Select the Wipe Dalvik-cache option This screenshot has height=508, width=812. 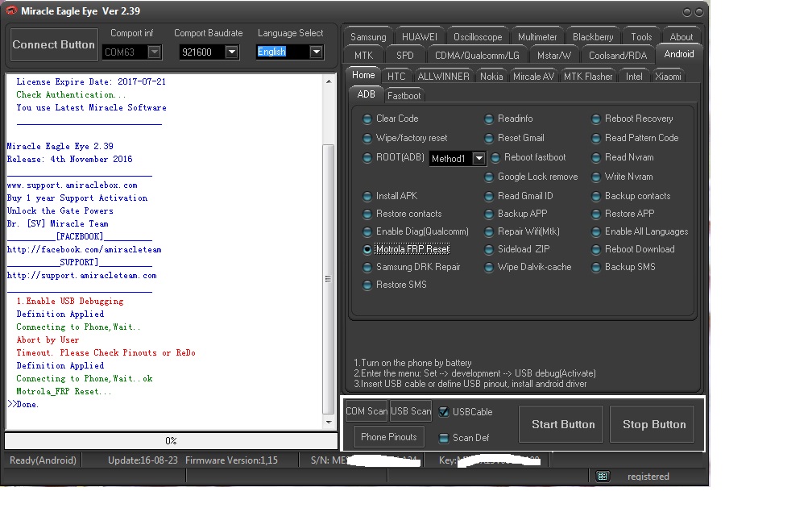coord(489,267)
